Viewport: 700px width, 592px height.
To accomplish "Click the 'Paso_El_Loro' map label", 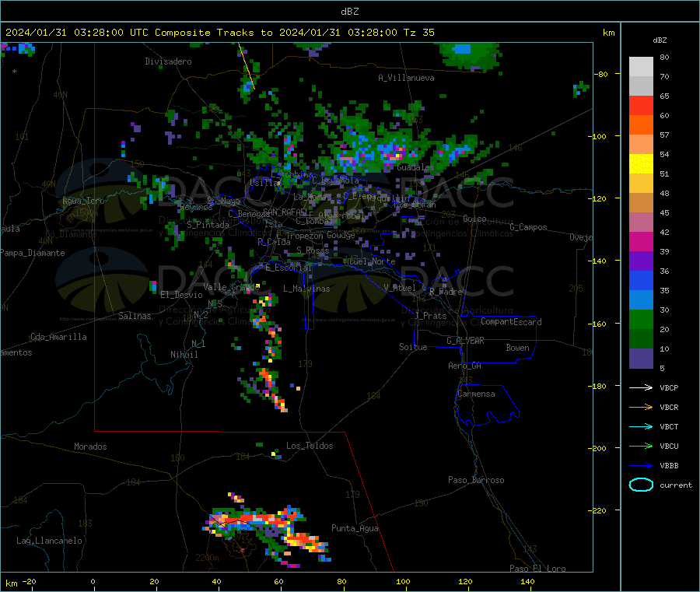I will click(x=537, y=569).
